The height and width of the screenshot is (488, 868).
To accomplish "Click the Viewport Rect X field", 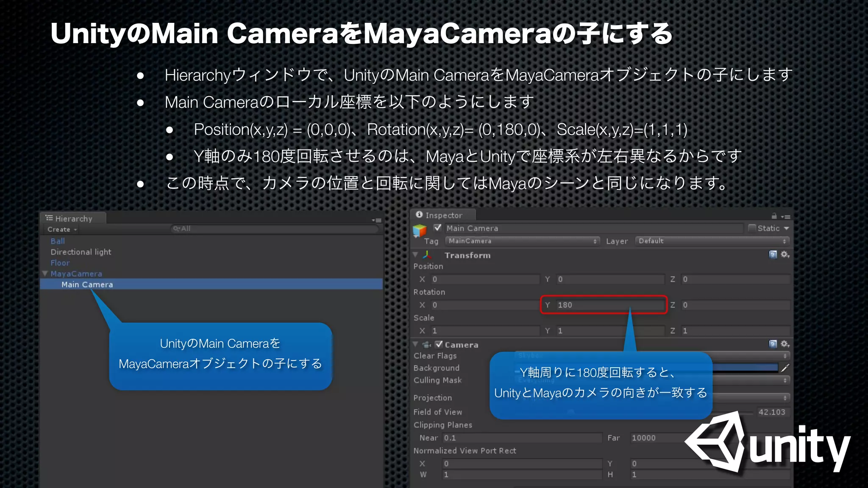I will point(522,464).
